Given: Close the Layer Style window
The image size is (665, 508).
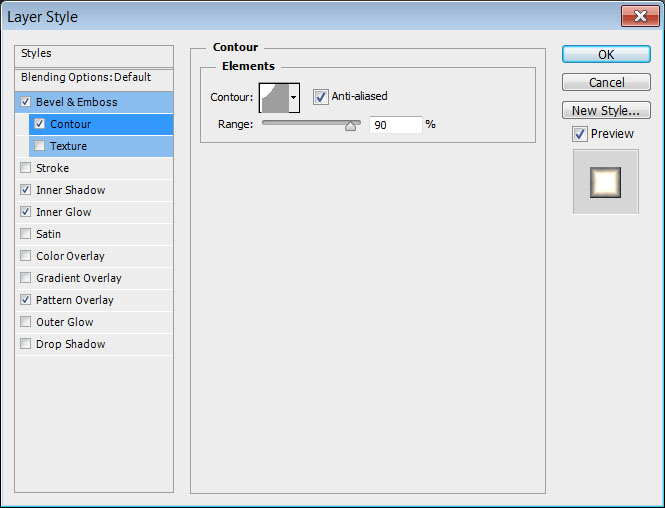Looking at the screenshot, I should point(640,16).
